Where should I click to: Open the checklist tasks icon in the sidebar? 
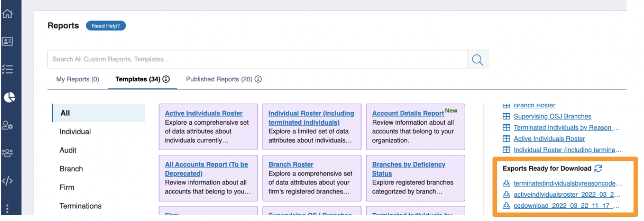[8, 69]
